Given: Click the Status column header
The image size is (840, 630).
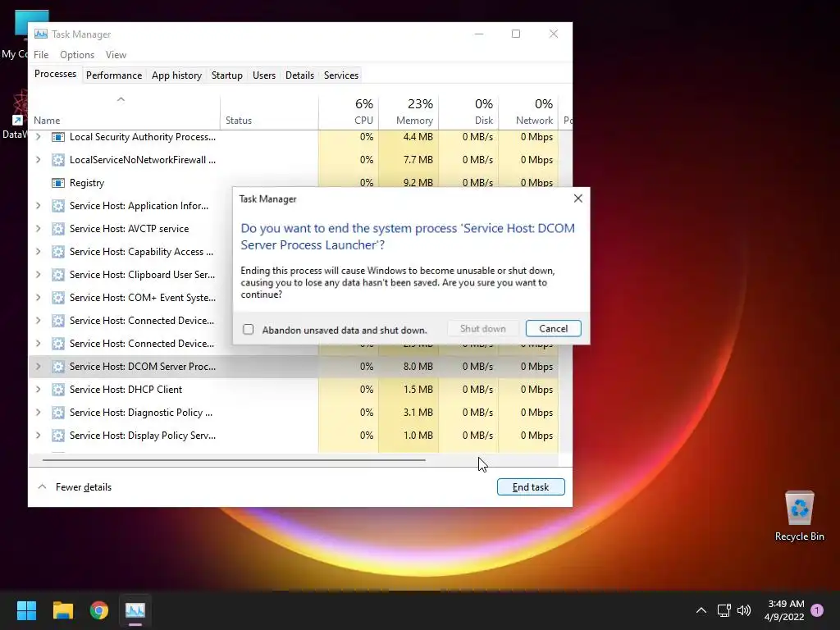Looking at the screenshot, I should [269, 113].
